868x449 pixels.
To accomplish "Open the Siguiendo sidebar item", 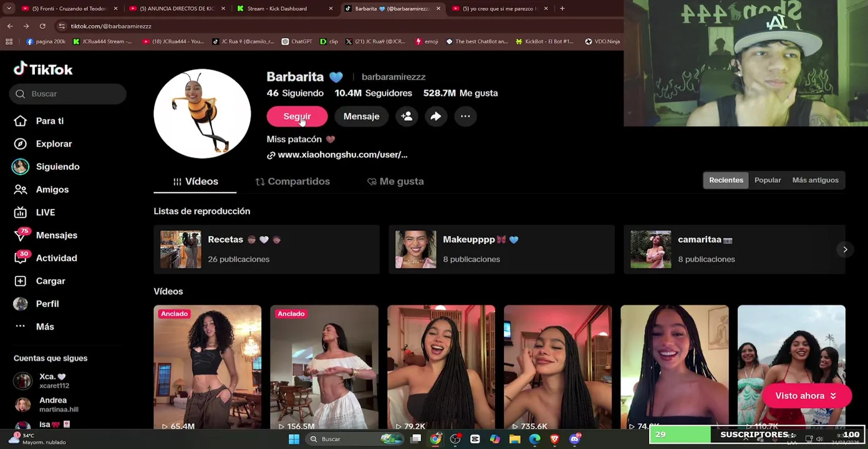I will tap(46, 167).
